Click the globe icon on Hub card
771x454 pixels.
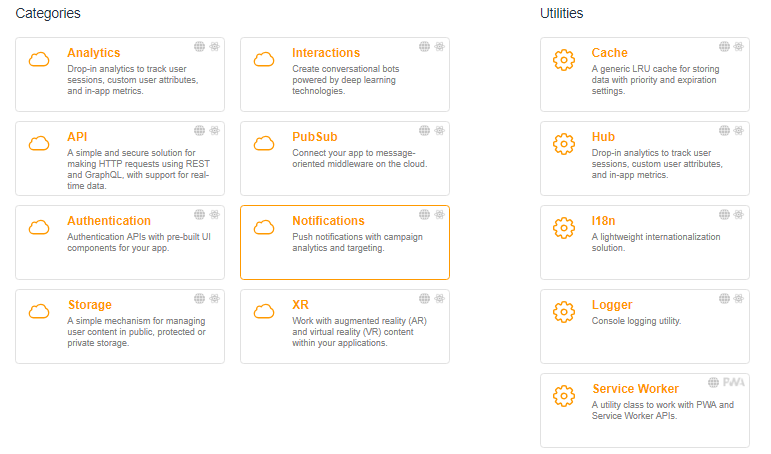click(x=724, y=130)
